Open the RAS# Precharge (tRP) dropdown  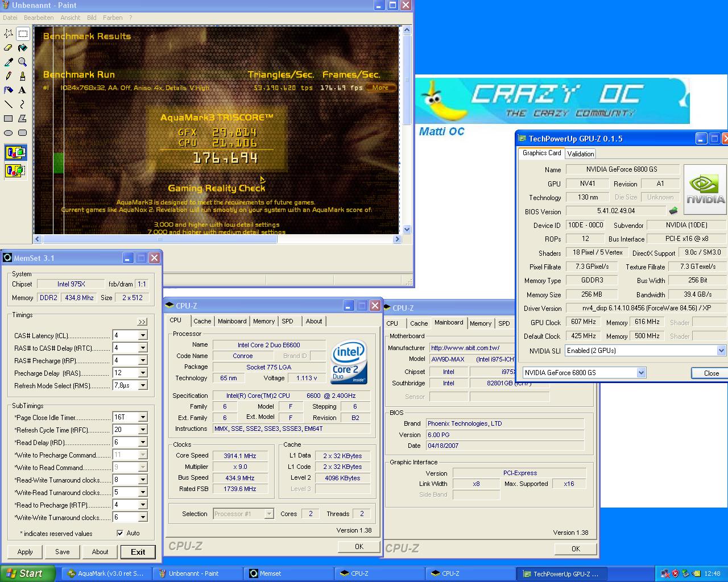tap(143, 360)
